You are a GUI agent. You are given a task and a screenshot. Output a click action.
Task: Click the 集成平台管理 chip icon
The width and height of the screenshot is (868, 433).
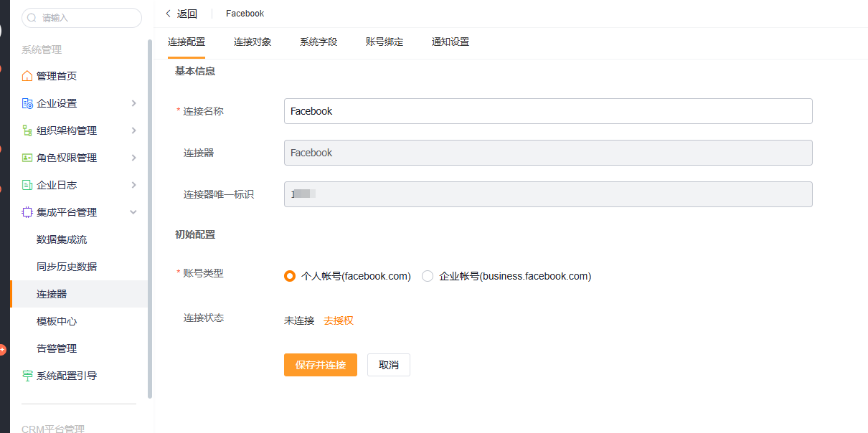click(x=27, y=212)
